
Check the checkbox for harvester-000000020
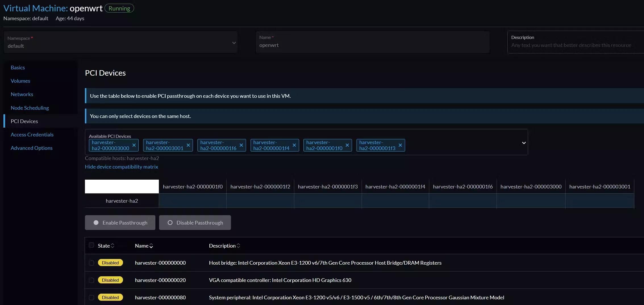[x=91, y=280]
